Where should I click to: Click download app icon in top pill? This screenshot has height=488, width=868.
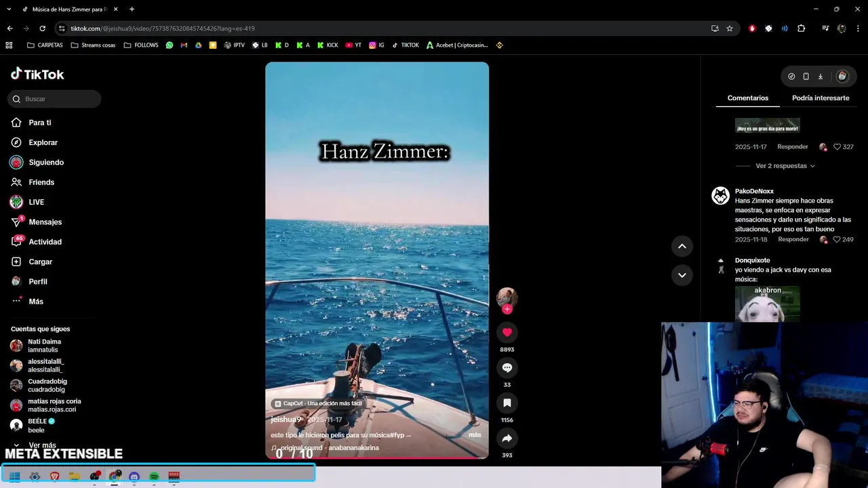tap(820, 77)
